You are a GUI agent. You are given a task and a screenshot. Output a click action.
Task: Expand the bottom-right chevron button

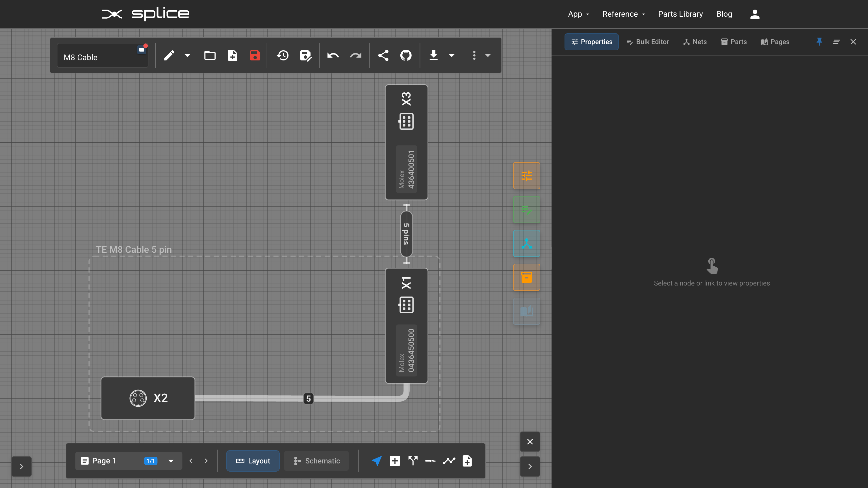[530, 467]
